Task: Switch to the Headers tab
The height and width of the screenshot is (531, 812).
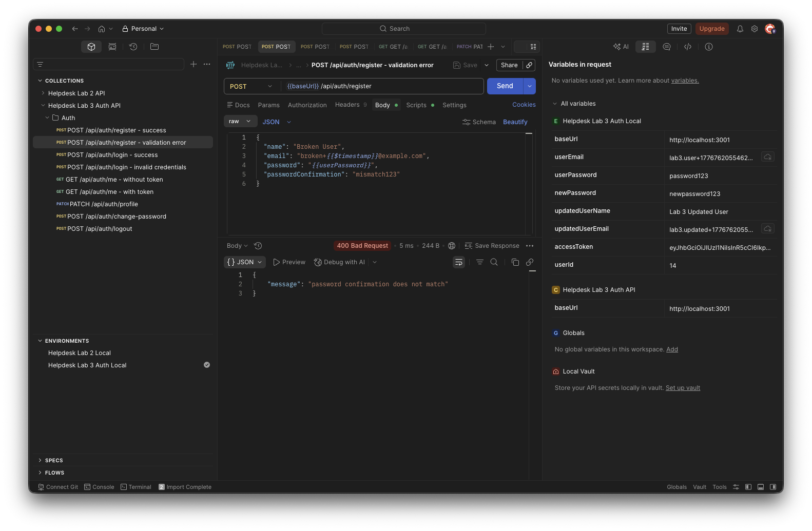Action: pyautogui.click(x=351, y=105)
